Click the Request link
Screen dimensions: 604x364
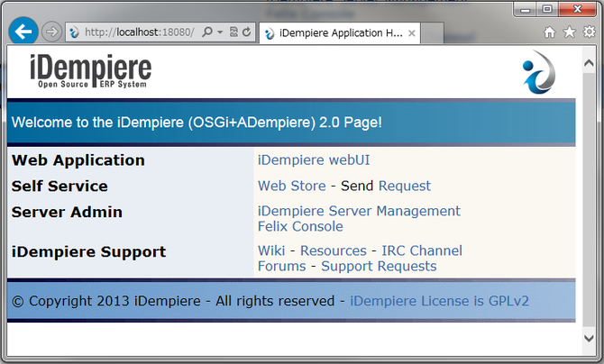point(405,186)
